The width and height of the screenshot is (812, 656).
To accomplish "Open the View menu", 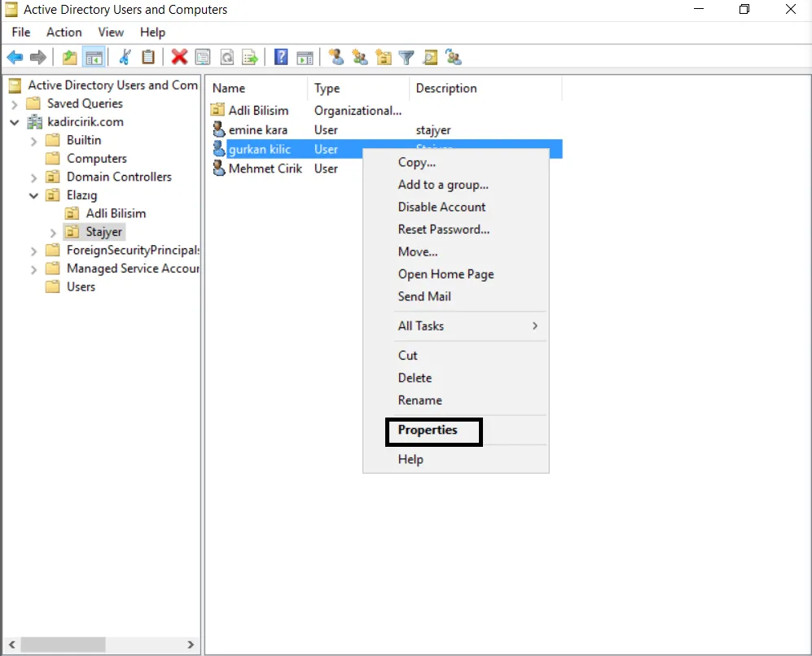I will click(x=111, y=32).
